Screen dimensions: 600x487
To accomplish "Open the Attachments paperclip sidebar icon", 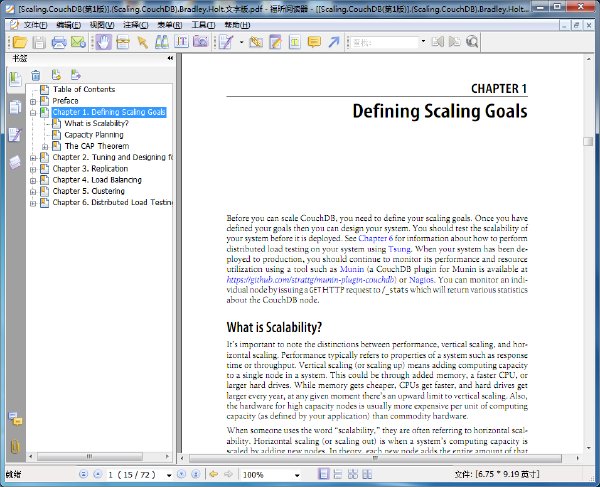I will [x=15, y=446].
